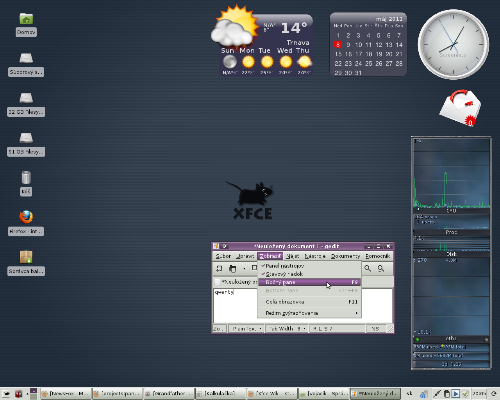Click date 31 in the calendar widget
Screen dimensions: 500x400
coord(358,73)
